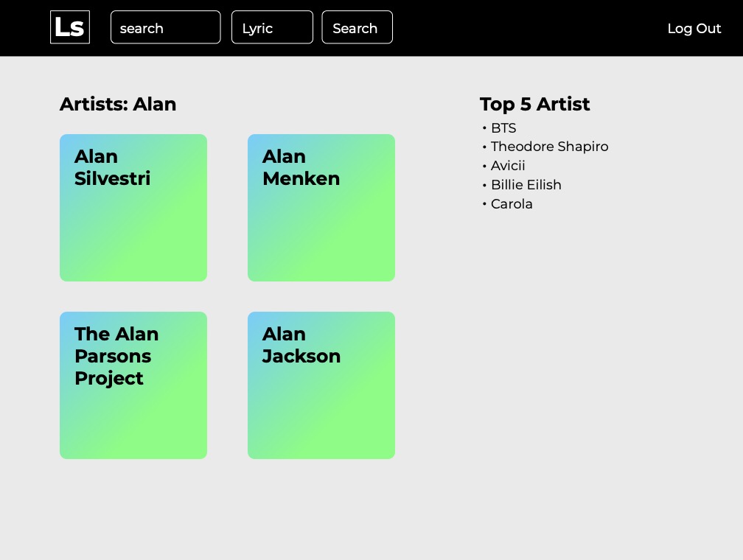Click the Ls logo icon
Viewport: 743px width, 560px height.
point(69,27)
